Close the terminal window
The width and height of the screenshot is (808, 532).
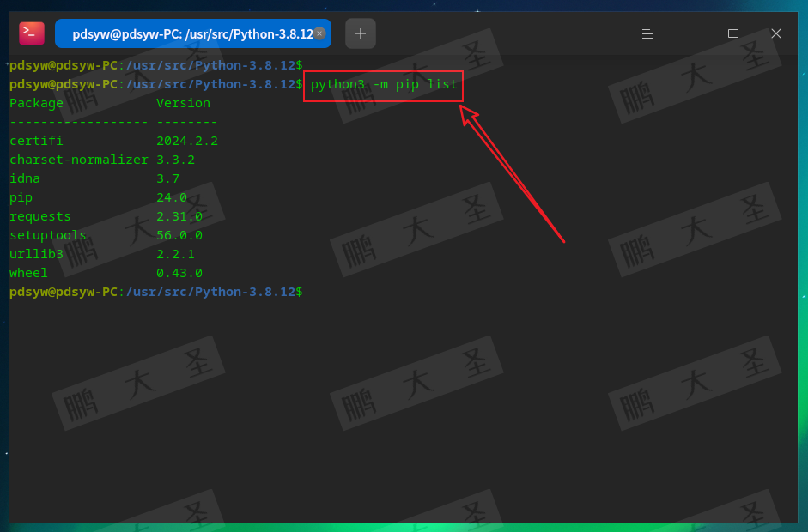pyautogui.click(x=775, y=33)
